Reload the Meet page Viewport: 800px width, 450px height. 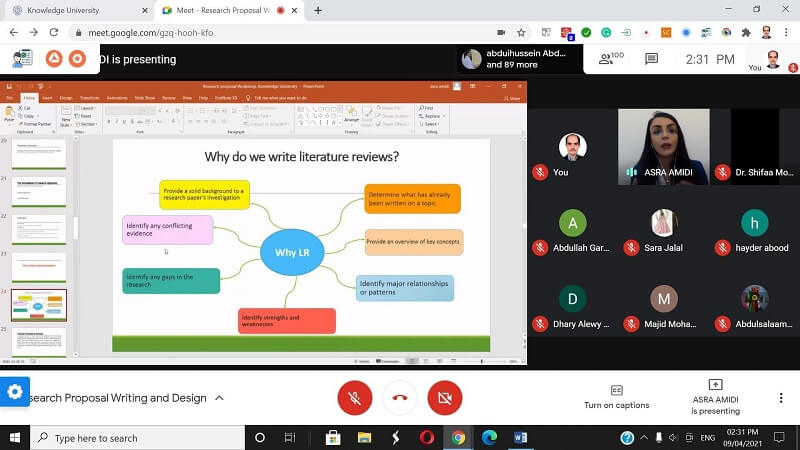pos(54,32)
